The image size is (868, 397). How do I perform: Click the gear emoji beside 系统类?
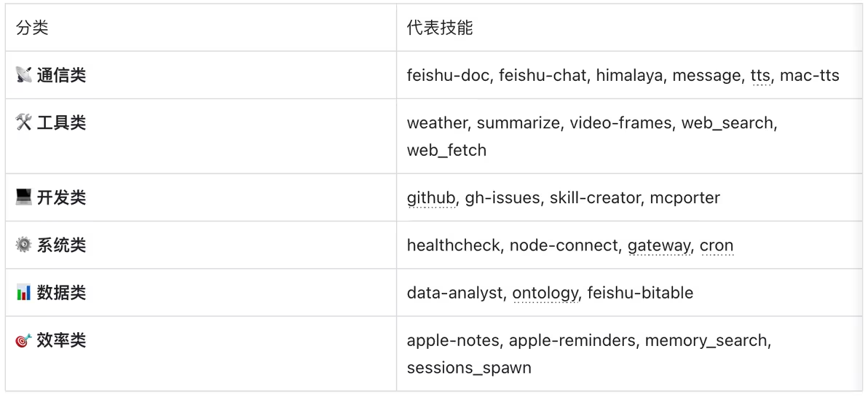point(23,245)
